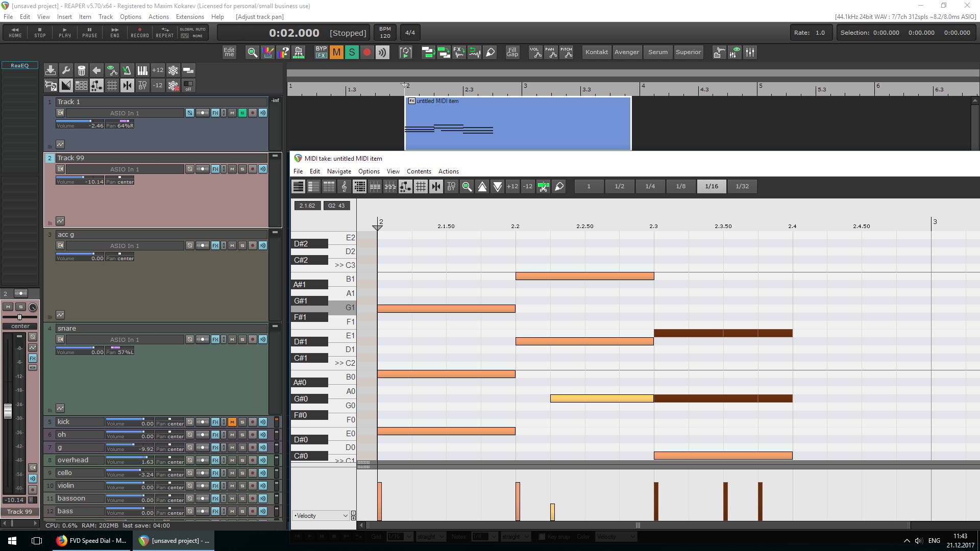Click the trash can icon in the toolbar
980x551 pixels.
pos(81,70)
